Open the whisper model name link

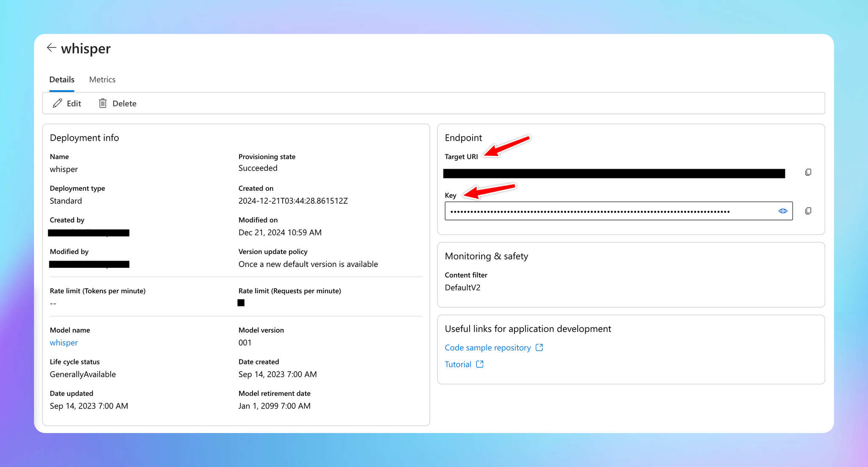[64, 342]
